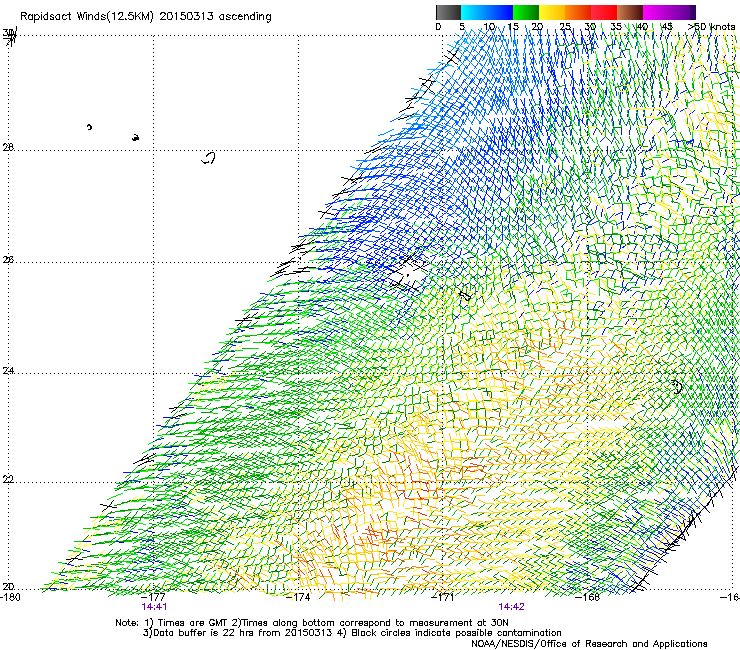Click the brown 35-40 knots legend swatch
The image size is (740, 650).
630,12
